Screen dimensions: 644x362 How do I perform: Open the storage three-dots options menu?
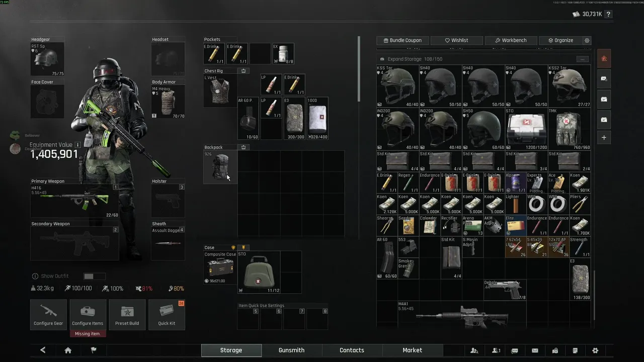click(x=582, y=59)
